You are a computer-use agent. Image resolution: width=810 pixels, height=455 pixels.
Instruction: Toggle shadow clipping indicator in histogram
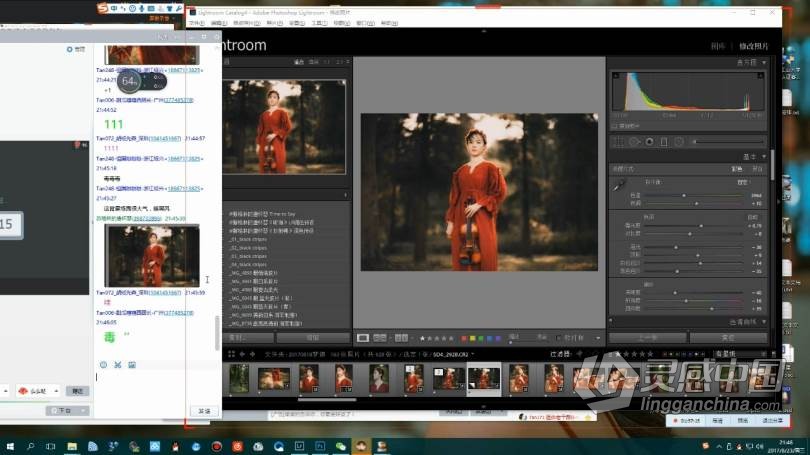[615, 76]
